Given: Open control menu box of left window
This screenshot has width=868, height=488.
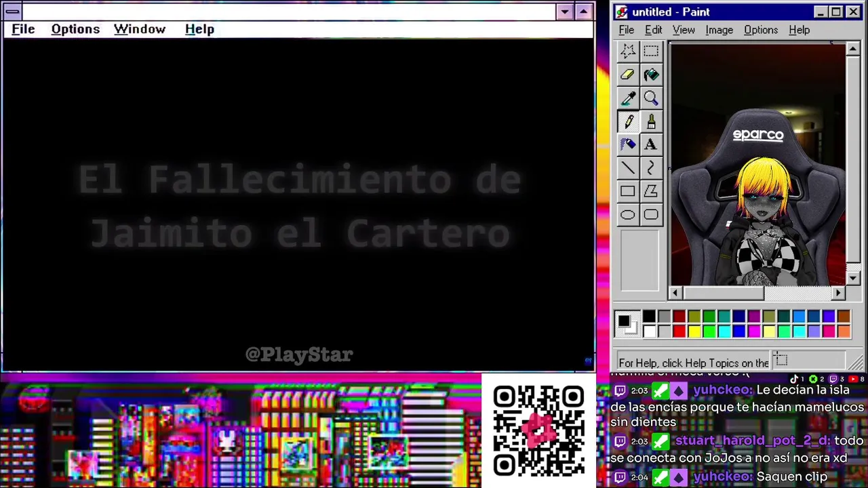Looking at the screenshot, I should pyautogui.click(x=12, y=12).
